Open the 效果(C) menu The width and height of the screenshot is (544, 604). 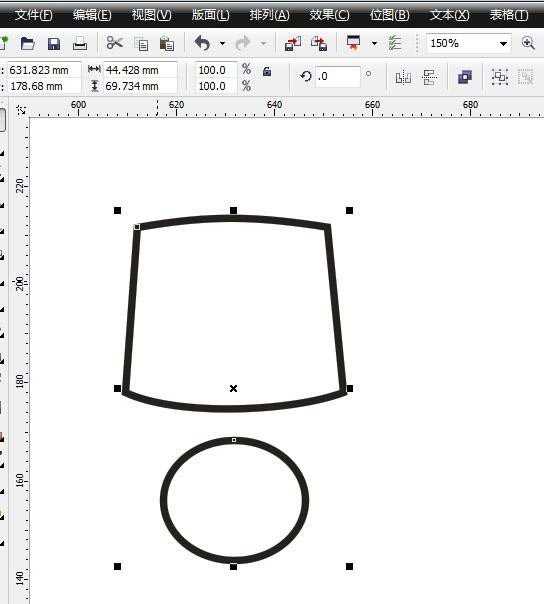329,15
